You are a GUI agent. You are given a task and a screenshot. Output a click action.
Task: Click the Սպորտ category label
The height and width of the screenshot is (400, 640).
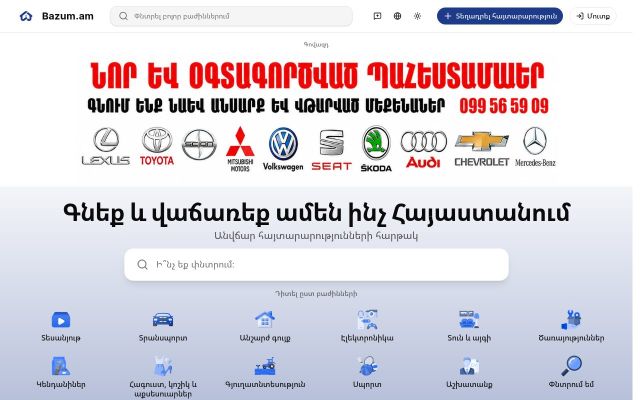(x=367, y=384)
